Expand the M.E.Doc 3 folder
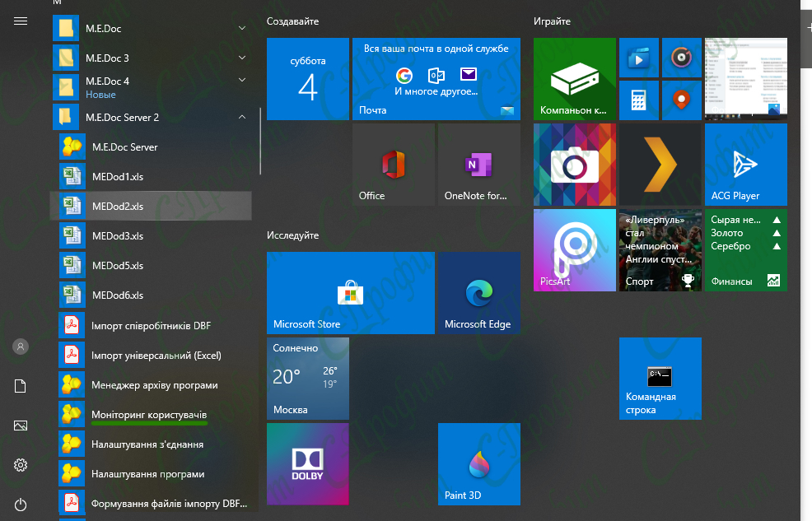This screenshot has width=812, height=521. coord(152,58)
